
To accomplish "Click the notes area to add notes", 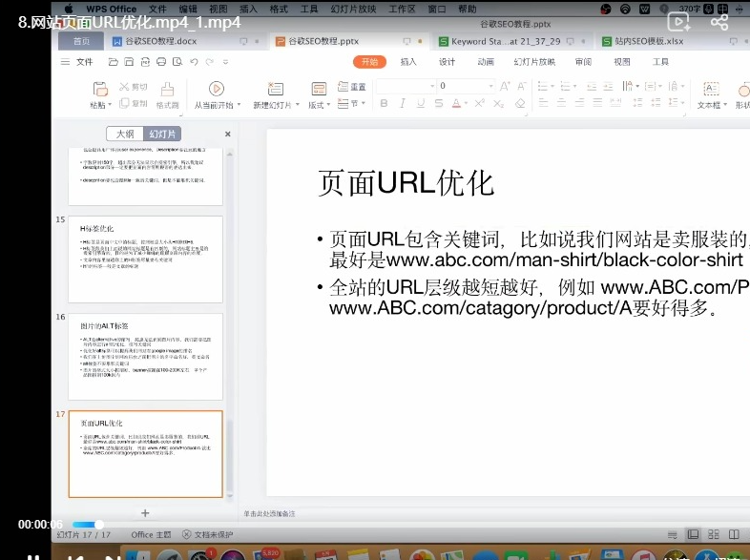I will click(269, 513).
